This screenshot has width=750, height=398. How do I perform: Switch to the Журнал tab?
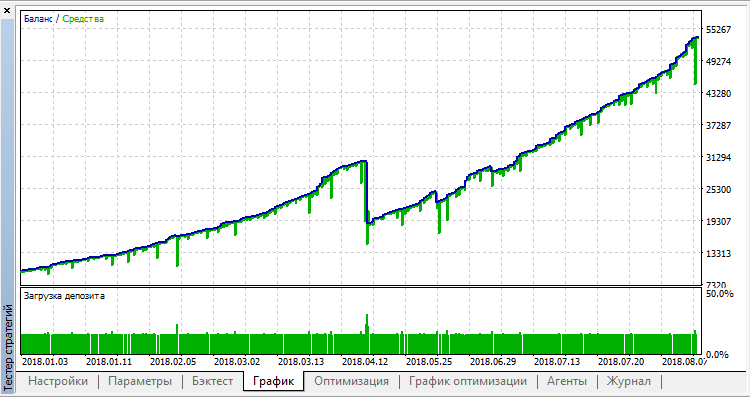pyautogui.click(x=629, y=381)
